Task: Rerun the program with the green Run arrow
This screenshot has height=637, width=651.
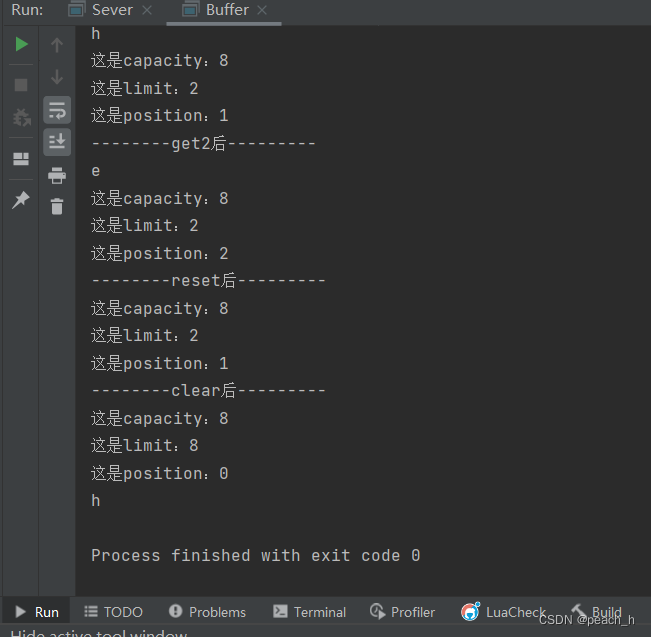Action: [x=21, y=44]
